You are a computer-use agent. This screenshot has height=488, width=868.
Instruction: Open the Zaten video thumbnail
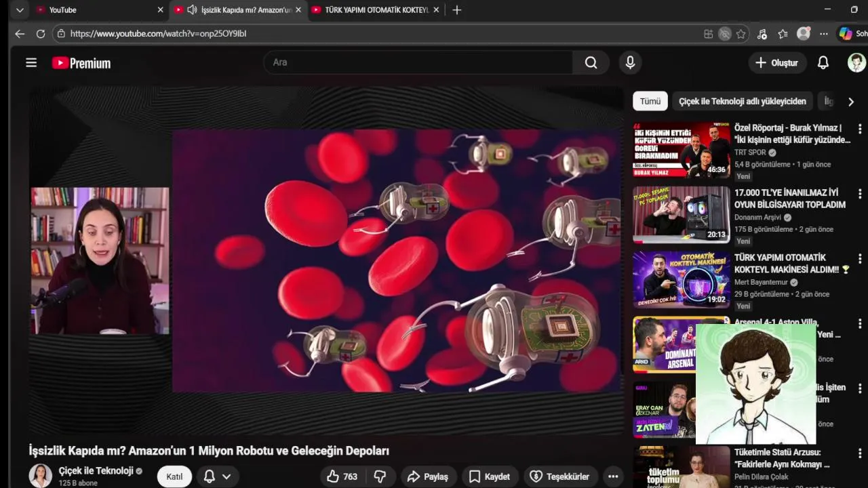click(x=665, y=409)
